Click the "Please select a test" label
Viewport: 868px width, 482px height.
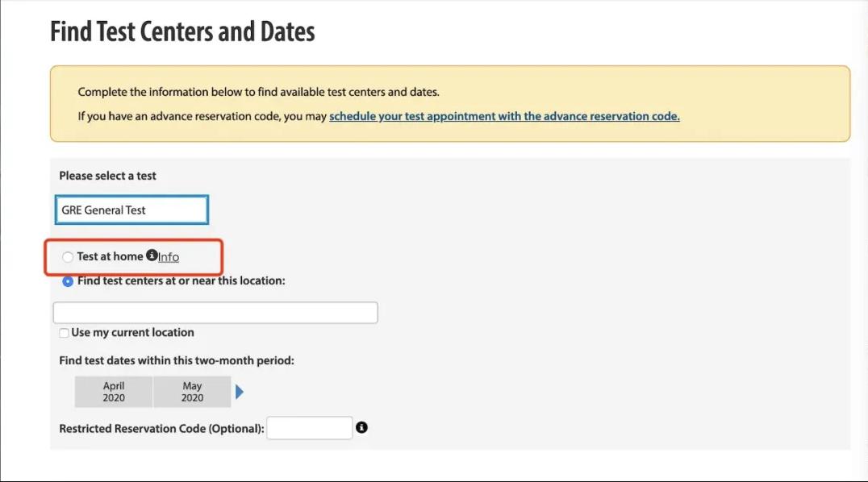click(x=108, y=176)
